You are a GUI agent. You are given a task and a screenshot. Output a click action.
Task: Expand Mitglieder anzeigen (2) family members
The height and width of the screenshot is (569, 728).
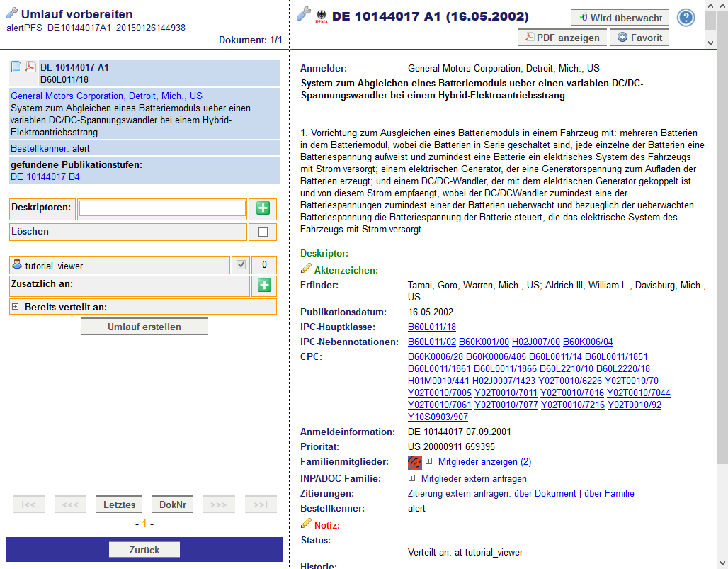(429, 461)
